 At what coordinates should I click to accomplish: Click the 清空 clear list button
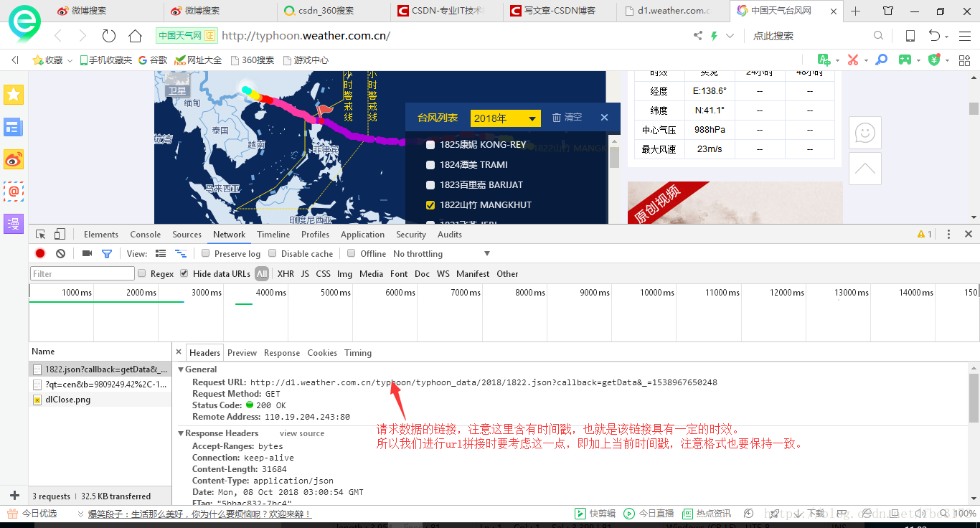point(567,118)
